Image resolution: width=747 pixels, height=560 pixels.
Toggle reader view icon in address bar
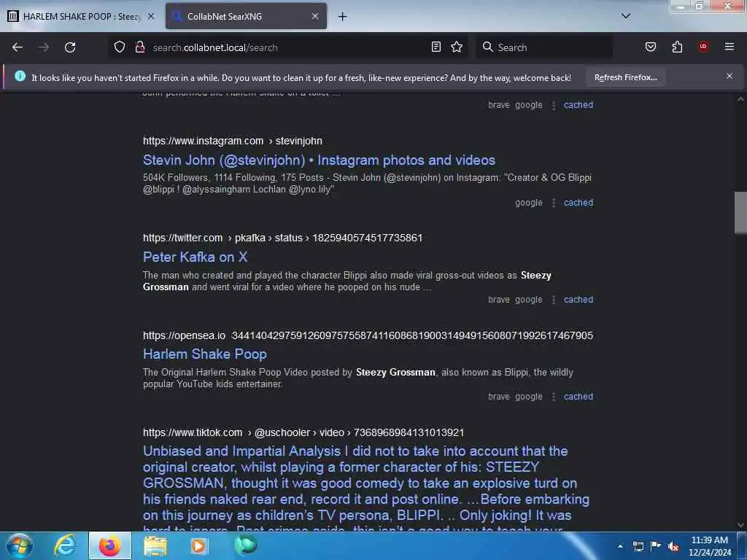coord(436,47)
